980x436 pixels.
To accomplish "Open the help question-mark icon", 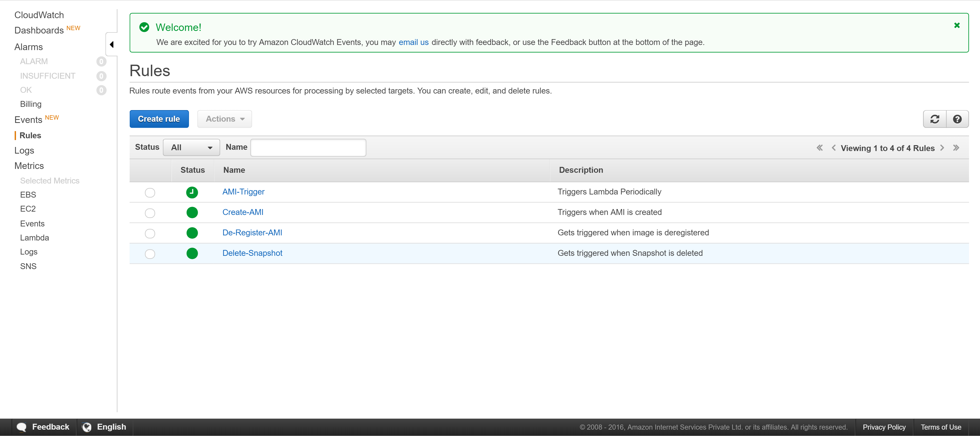I will pos(957,119).
